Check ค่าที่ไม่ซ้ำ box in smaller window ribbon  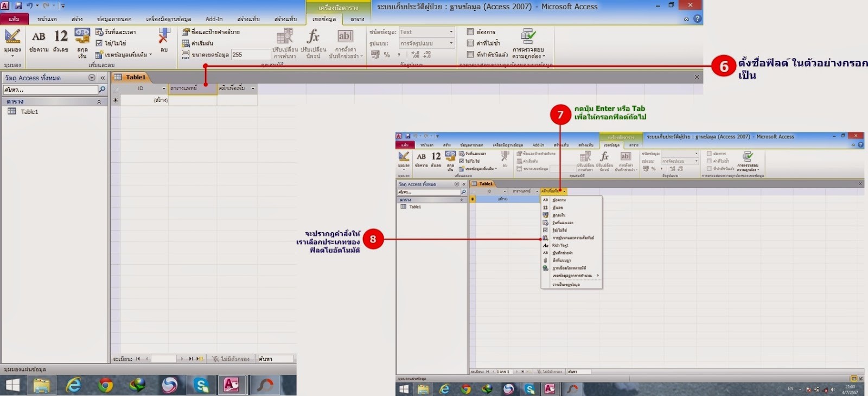click(709, 161)
